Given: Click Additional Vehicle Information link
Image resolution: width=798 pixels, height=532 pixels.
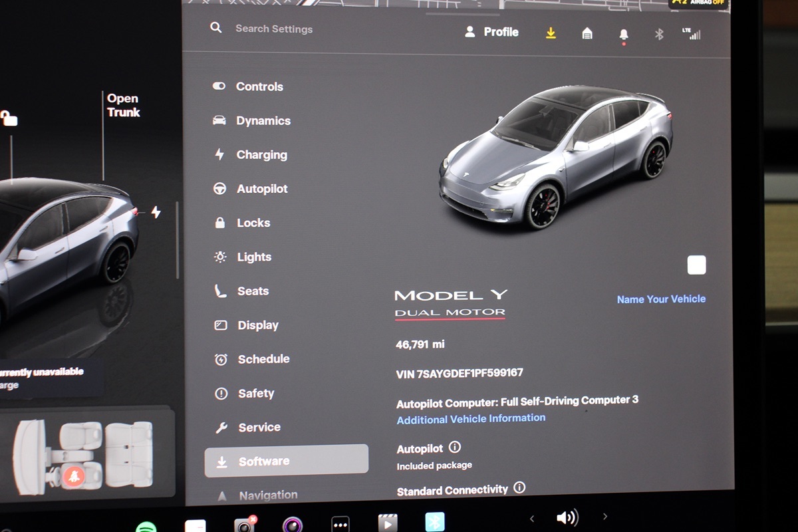Looking at the screenshot, I should coord(471,419).
